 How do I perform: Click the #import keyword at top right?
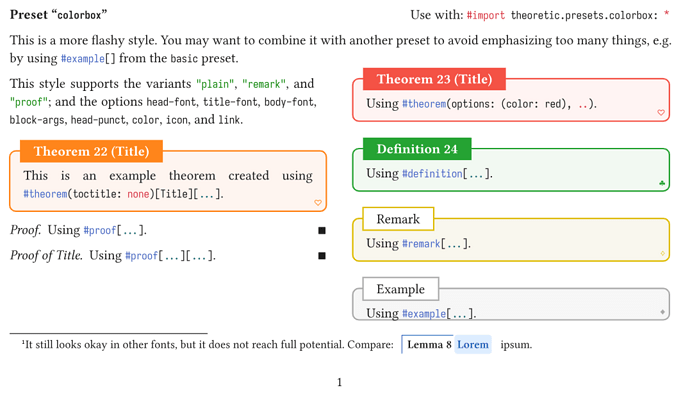tap(487, 15)
